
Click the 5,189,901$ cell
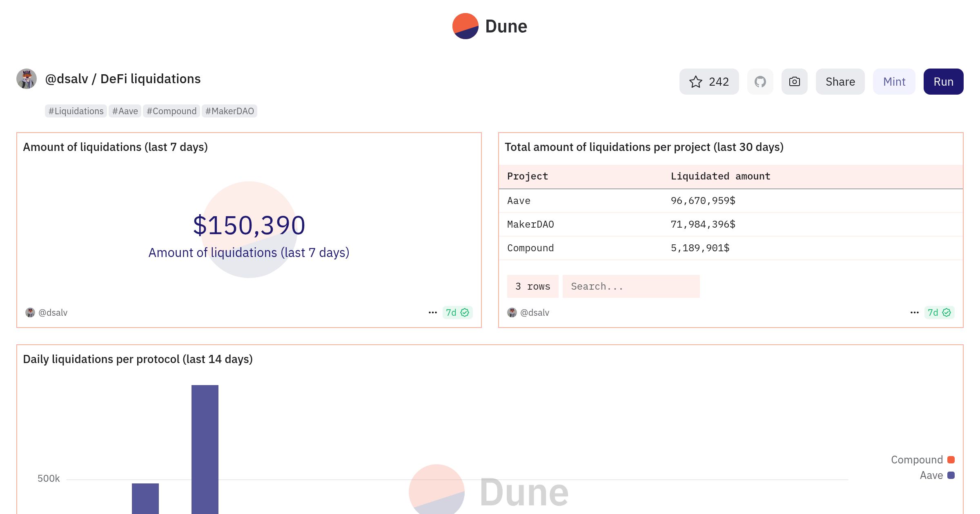coord(700,248)
